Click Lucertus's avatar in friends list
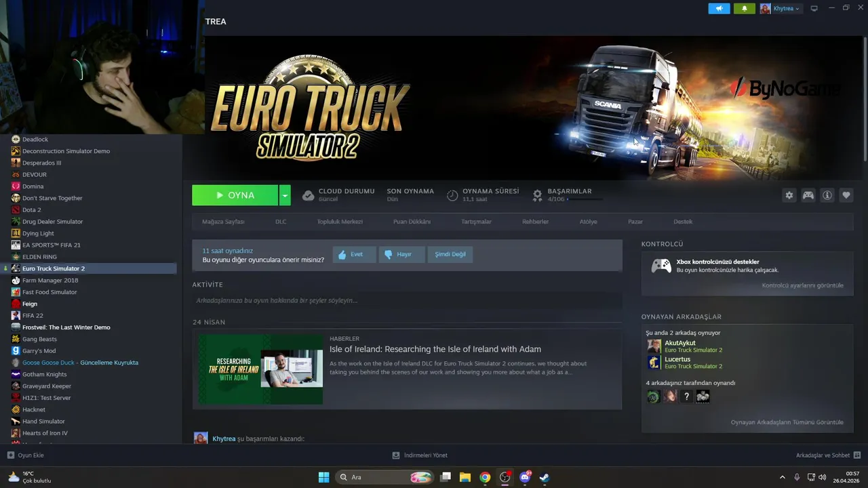Viewport: 868px width, 488px height. 654,363
